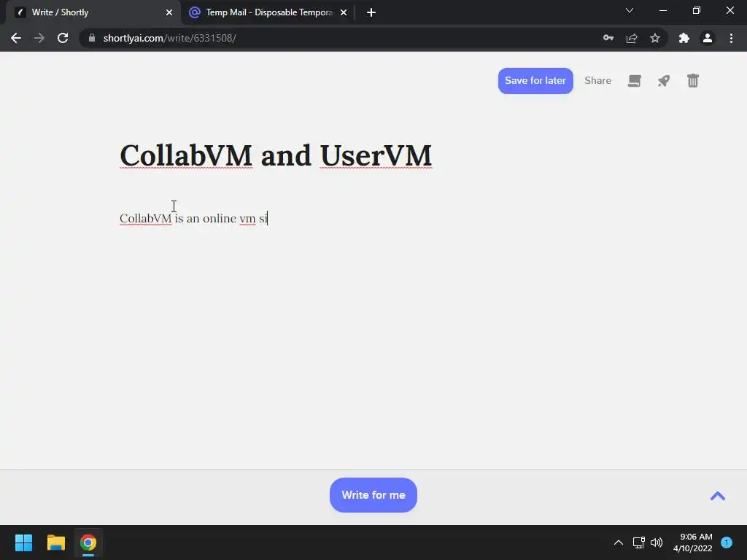This screenshot has width=747, height=560.
Task: Share this page icon in address bar
Action: click(x=632, y=38)
